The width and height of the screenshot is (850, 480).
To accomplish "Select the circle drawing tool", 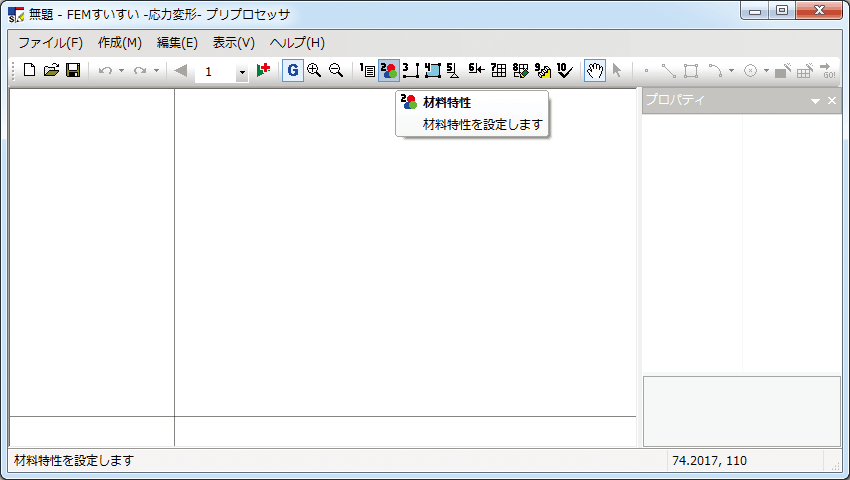I will coord(750,71).
